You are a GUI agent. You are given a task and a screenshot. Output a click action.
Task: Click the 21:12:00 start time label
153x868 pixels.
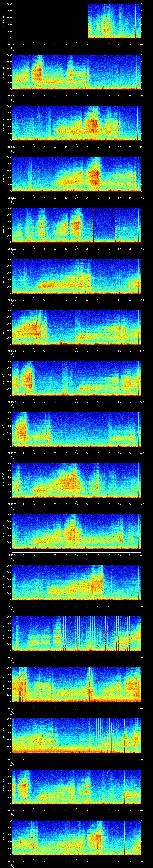[12, 198]
